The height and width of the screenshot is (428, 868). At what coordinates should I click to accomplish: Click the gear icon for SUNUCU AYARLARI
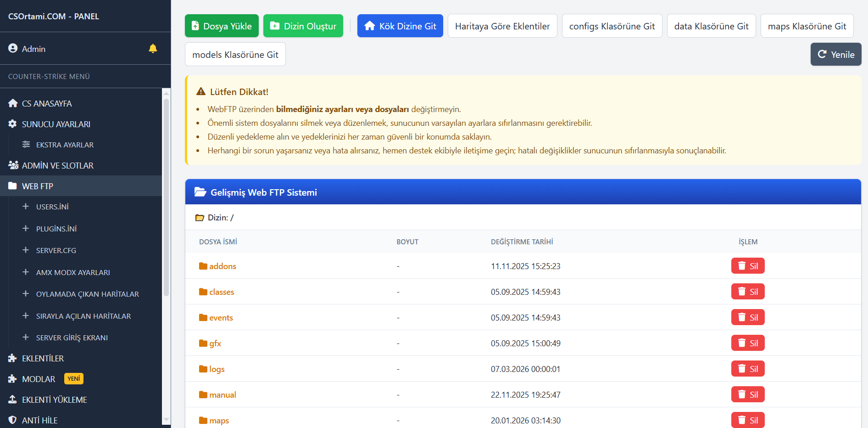coord(13,124)
